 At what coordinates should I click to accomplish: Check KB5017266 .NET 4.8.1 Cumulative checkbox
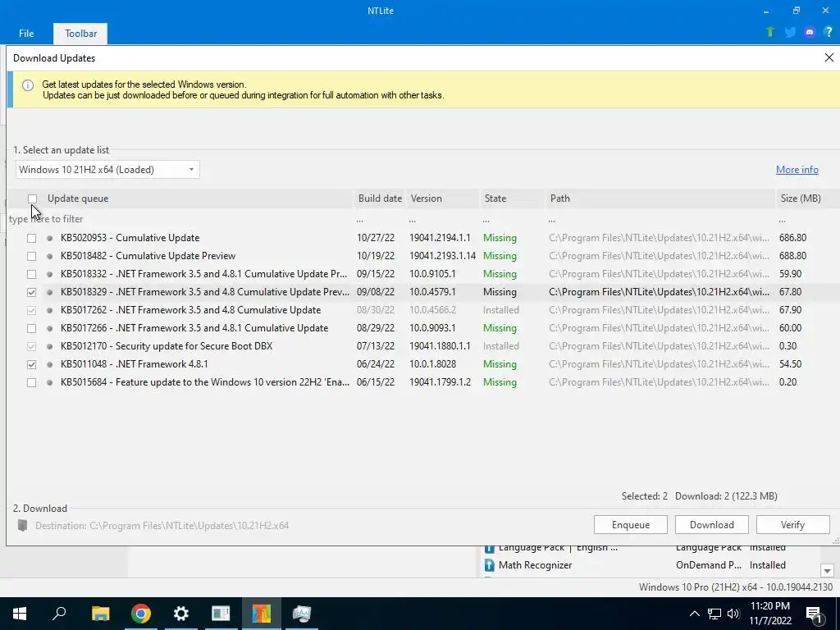32,328
